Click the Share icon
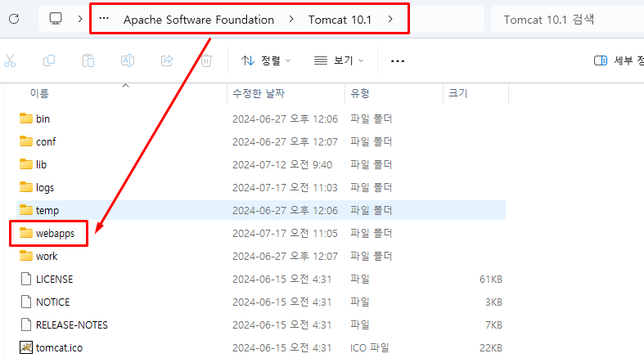The height and width of the screenshot is (358, 644). [167, 60]
